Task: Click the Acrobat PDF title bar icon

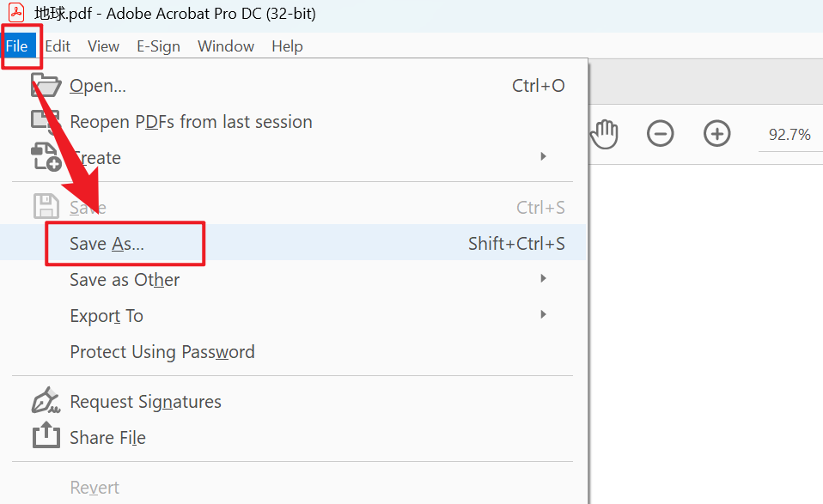Action: tap(16, 13)
